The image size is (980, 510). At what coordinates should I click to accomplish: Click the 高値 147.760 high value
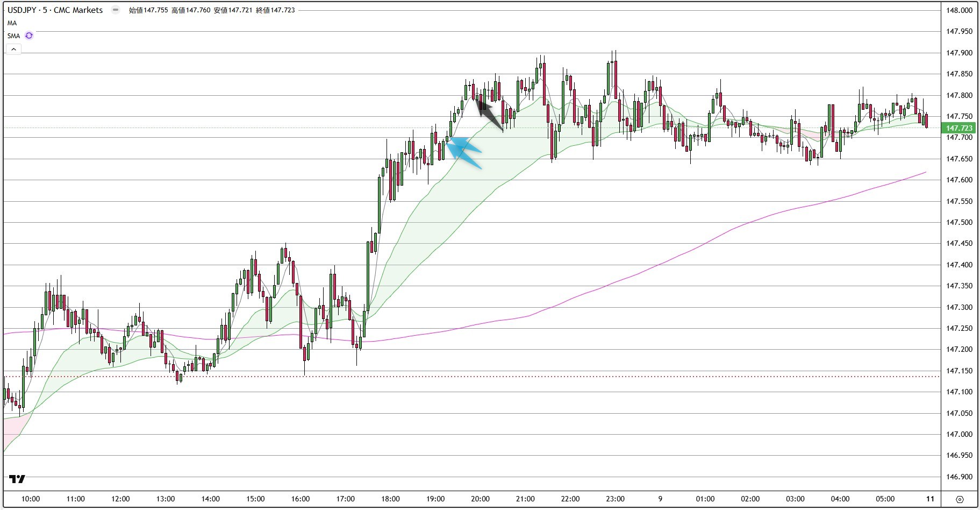[x=191, y=10]
